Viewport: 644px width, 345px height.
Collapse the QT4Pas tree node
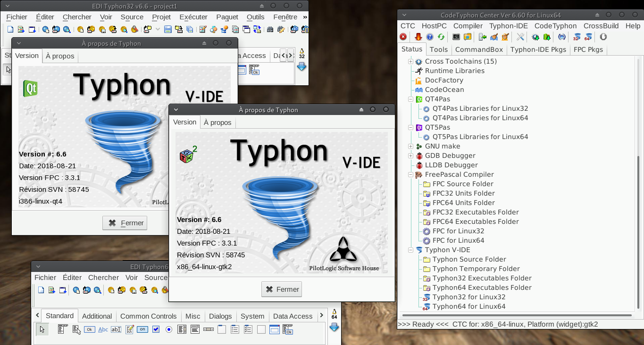410,99
